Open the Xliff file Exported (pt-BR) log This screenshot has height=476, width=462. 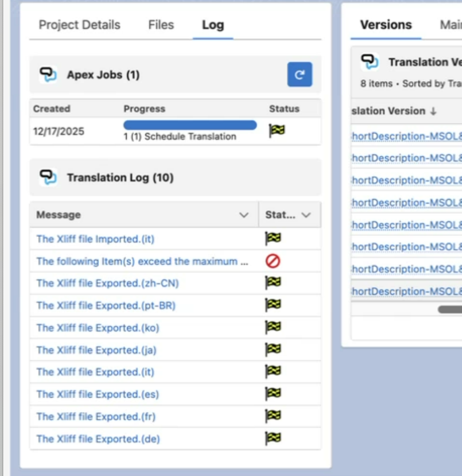click(x=106, y=306)
